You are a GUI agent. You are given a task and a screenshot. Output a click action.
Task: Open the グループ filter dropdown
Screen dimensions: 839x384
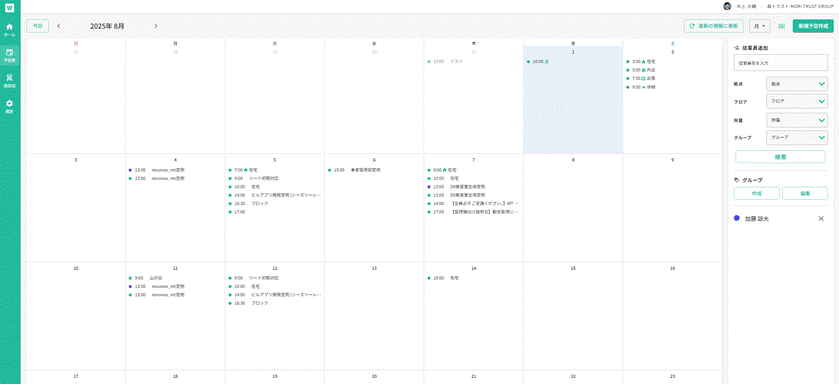coord(797,137)
